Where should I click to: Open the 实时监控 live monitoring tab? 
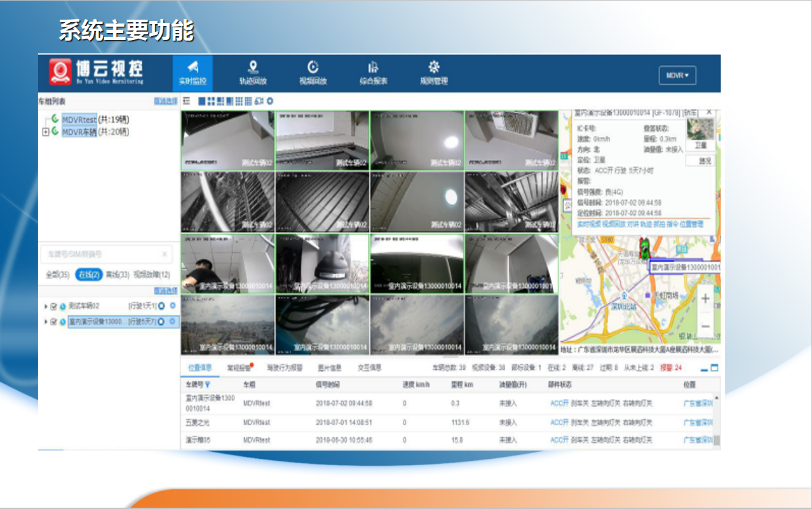point(193,73)
